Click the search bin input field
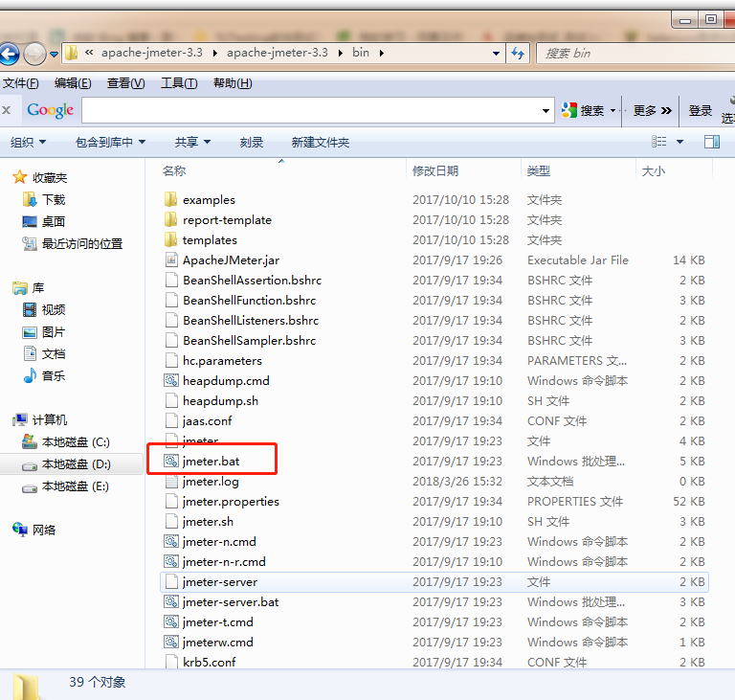 [x=635, y=53]
